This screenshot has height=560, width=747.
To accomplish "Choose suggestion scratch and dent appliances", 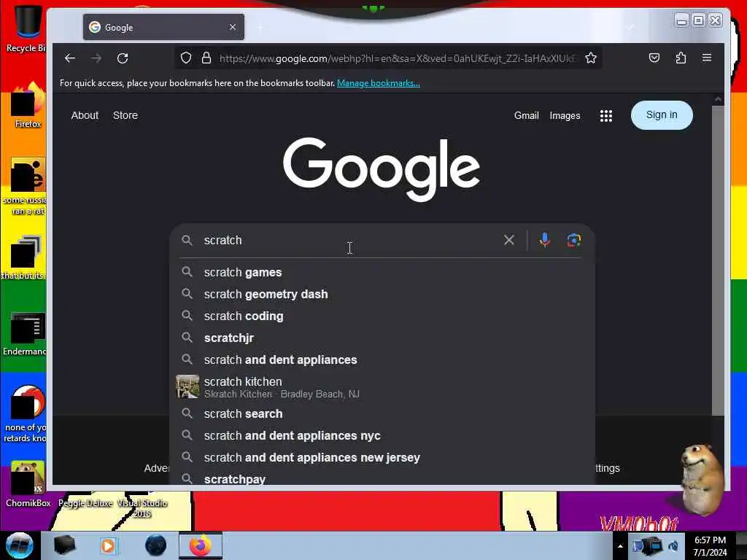I will click(382, 360).
